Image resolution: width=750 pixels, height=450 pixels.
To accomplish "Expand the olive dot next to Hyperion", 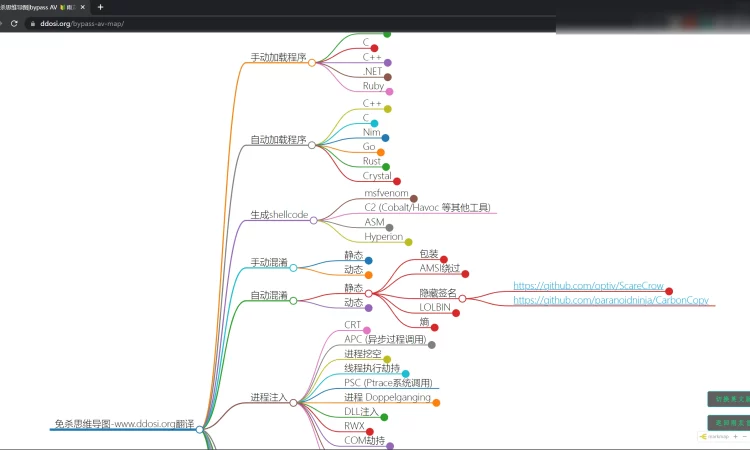I will point(408,242).
